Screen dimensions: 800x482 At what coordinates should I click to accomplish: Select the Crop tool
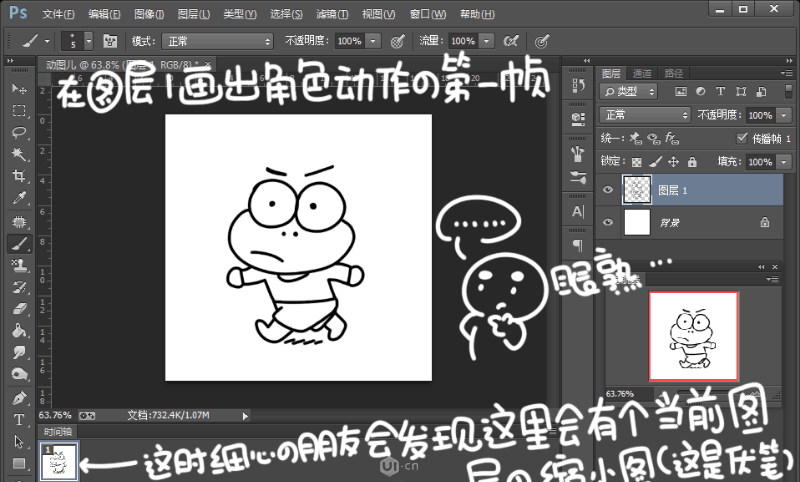[x=19, y=176]
